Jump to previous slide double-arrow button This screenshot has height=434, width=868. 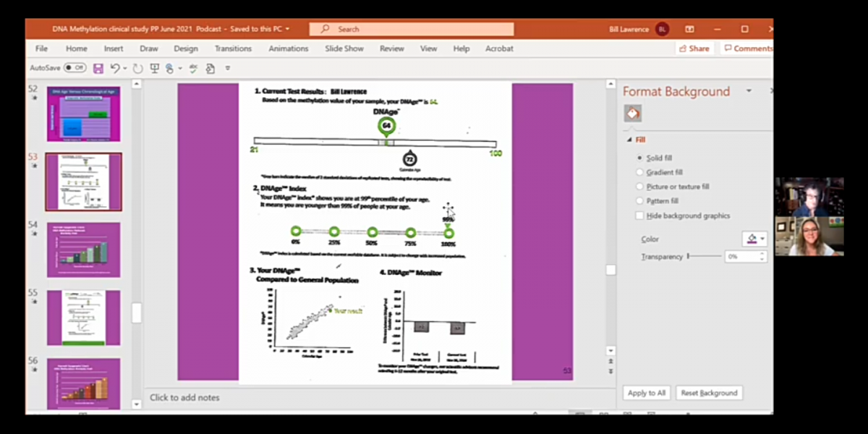tap(611, 361)
